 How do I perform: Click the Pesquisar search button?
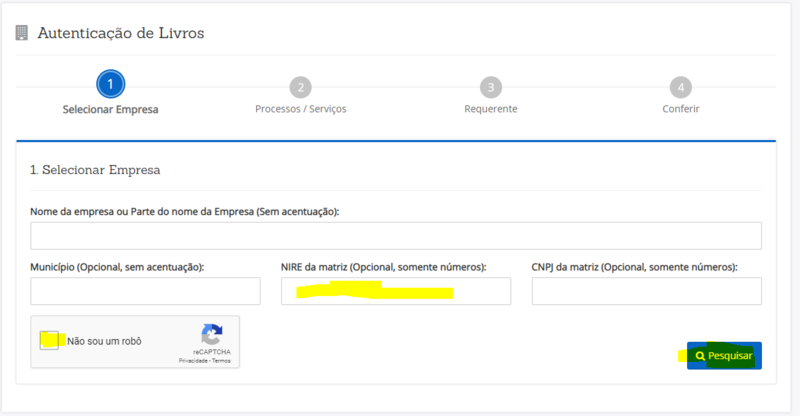724,356
